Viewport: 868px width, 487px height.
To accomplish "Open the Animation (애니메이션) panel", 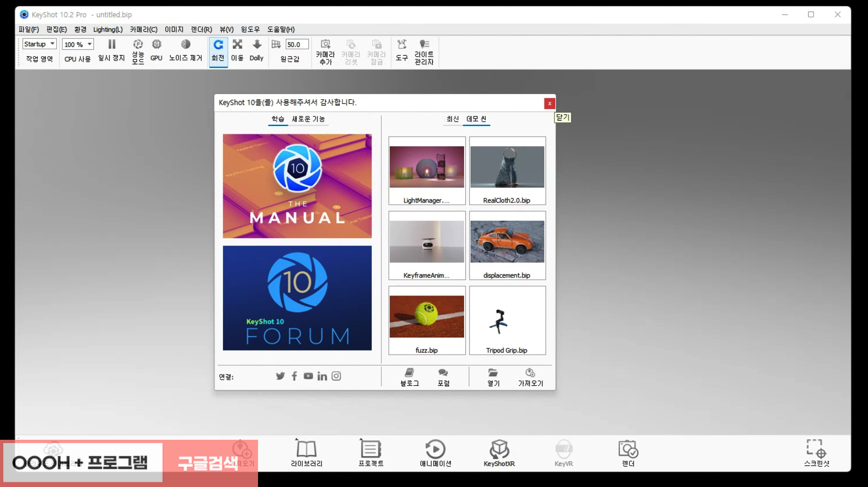I will pos(435,453).
